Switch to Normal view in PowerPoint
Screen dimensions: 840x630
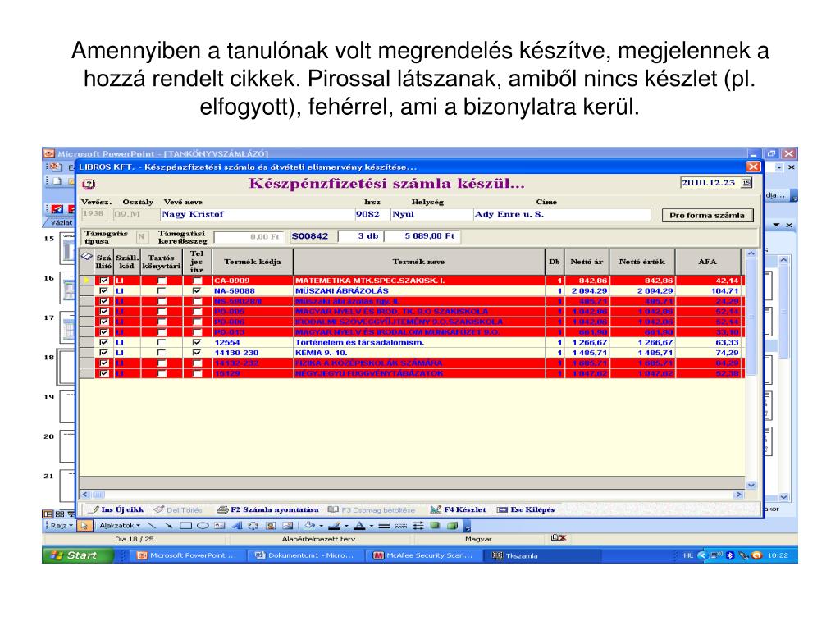[x=48, y=514]
